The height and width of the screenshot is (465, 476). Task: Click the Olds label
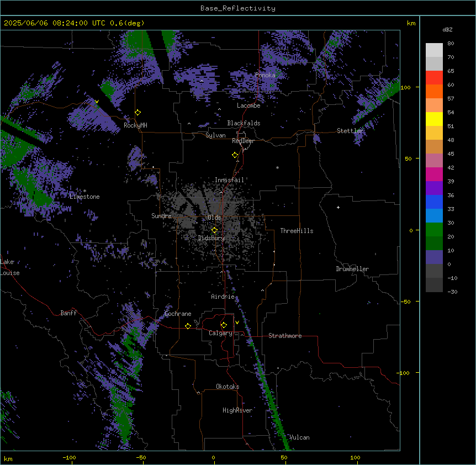[x=214, y=218]
